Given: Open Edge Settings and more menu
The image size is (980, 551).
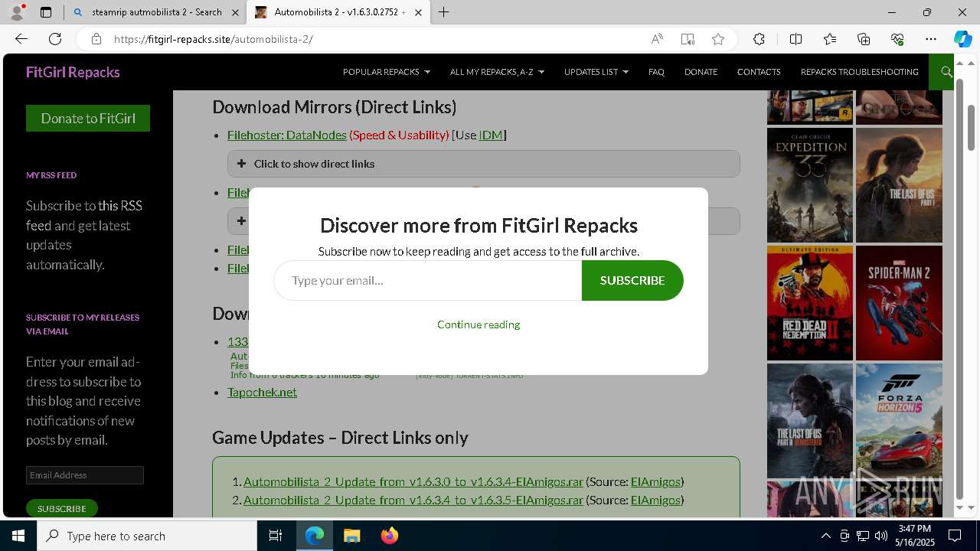Looking at the screenshot, I should coord(931,39).
